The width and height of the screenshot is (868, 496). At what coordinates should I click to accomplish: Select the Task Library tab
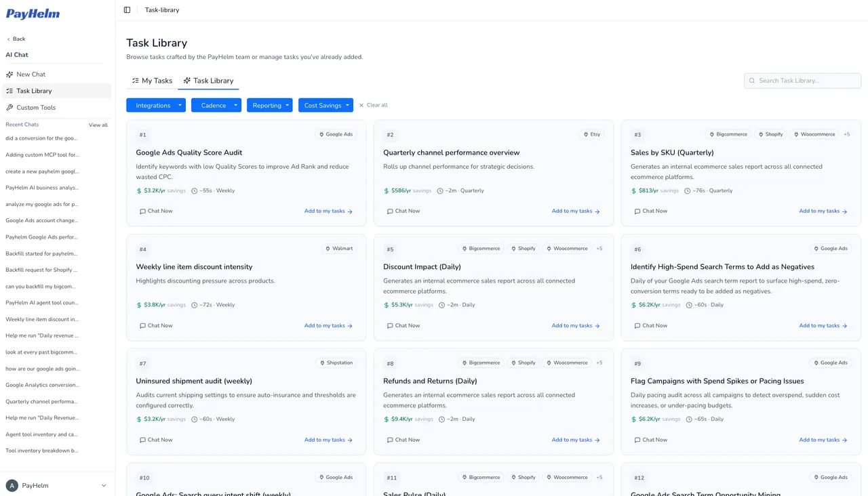click(x=208, y=81)
